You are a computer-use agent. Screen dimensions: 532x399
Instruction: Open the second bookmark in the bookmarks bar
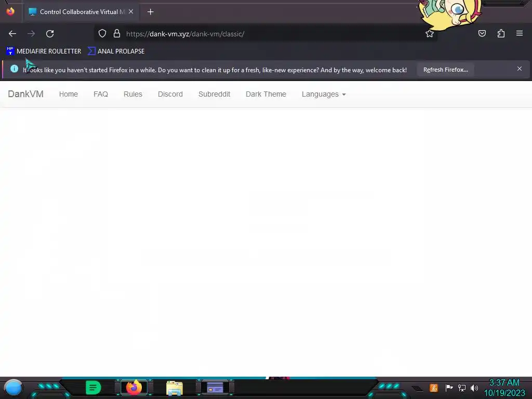pos(116,51)
